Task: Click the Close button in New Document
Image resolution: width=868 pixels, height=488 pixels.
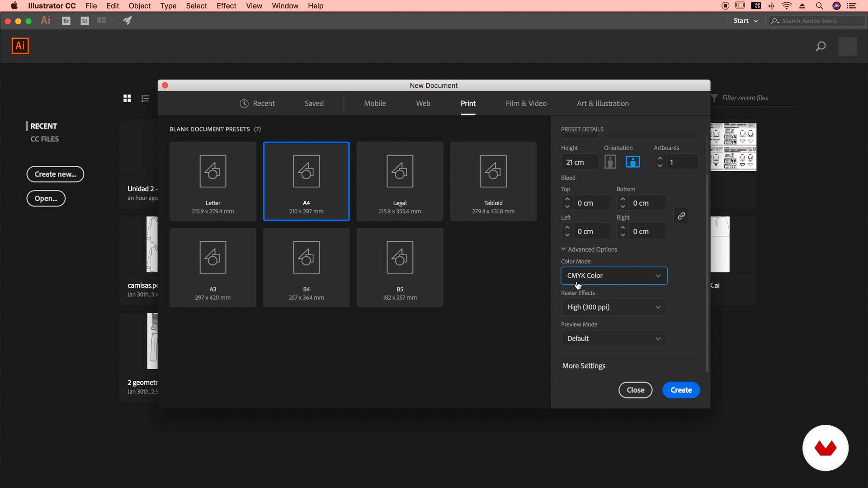Action: [635, 390]
